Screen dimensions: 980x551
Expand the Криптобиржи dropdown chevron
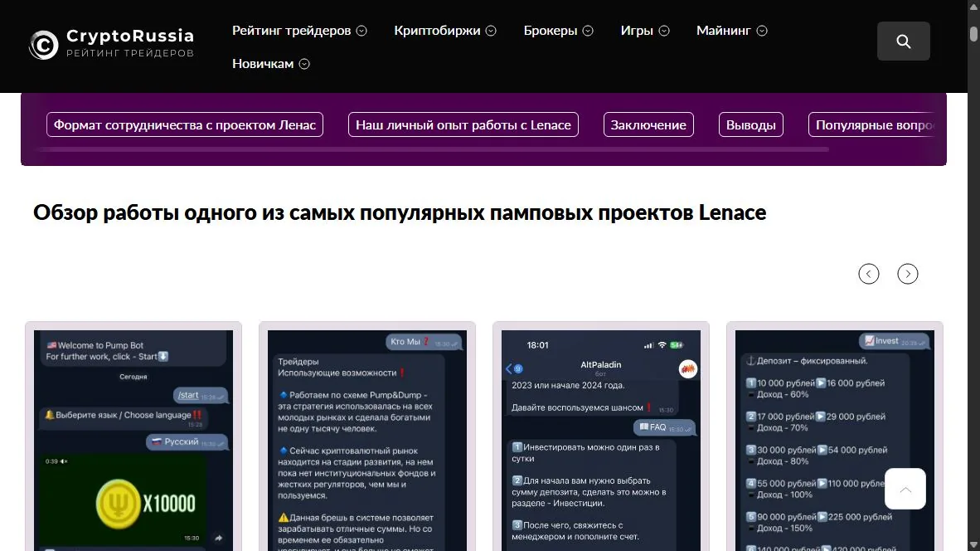click(x=491, y=31)
